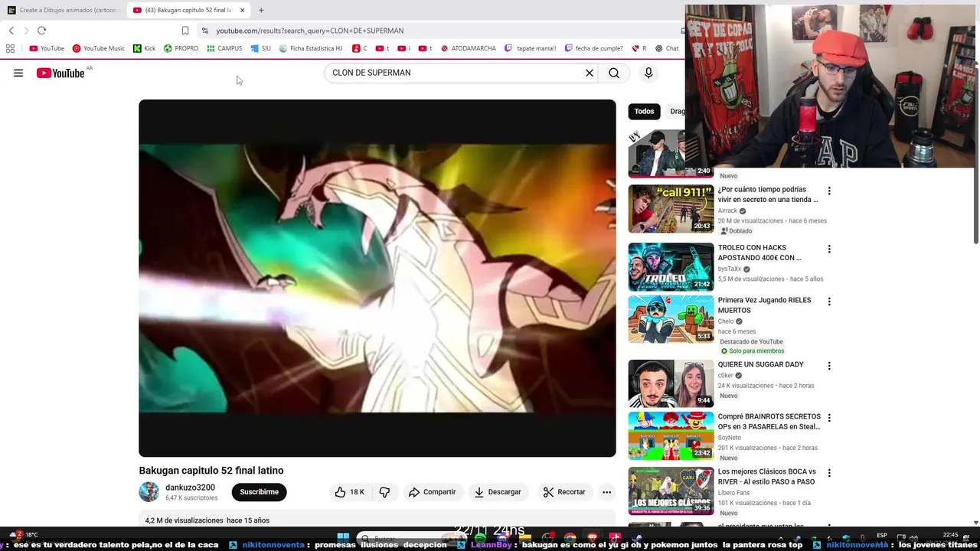
Task: Activate voice search microphone icon
Action: [x=648, y=73]
